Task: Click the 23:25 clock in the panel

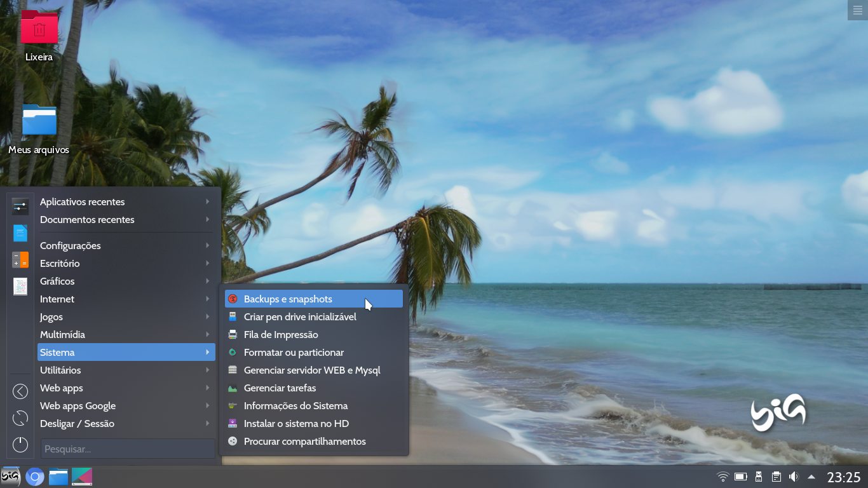Action: [843, 477]
